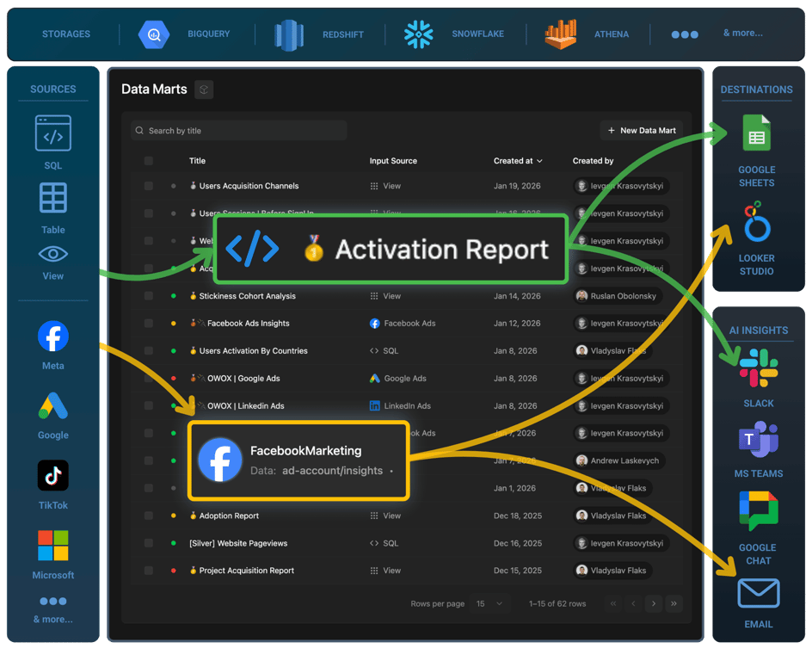Jump to the first page arrow
The height and width of the screenshot is (661, 812).
613,604
